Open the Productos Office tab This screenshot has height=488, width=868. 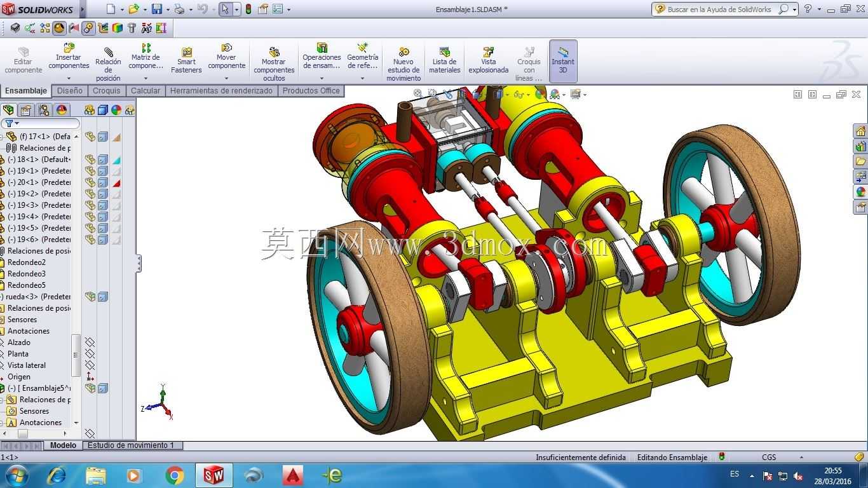[x=311, y=91]
